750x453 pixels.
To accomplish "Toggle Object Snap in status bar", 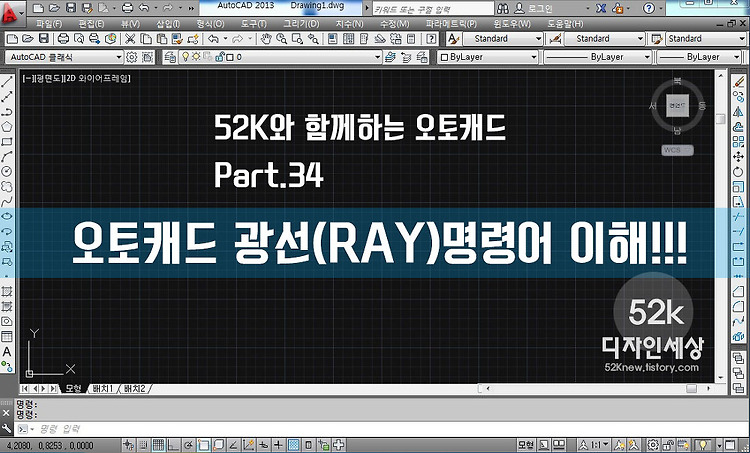I will tap(203, 445).
